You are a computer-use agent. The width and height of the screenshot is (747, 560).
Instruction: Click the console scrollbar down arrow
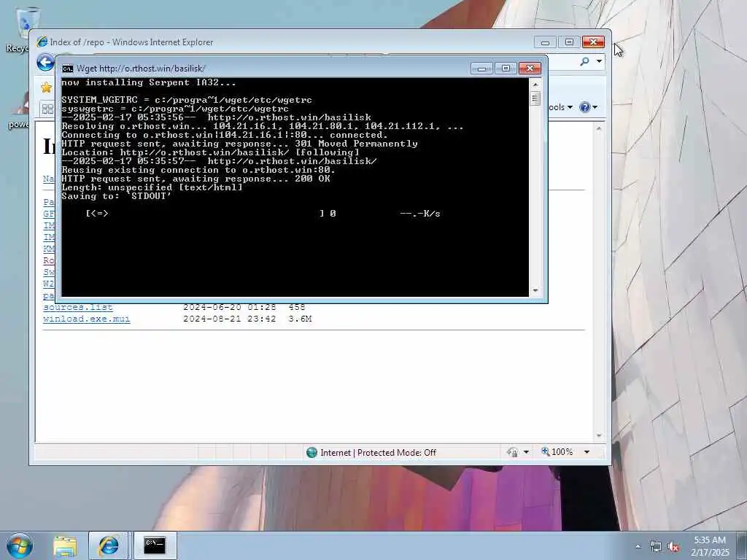pos(535,290)
